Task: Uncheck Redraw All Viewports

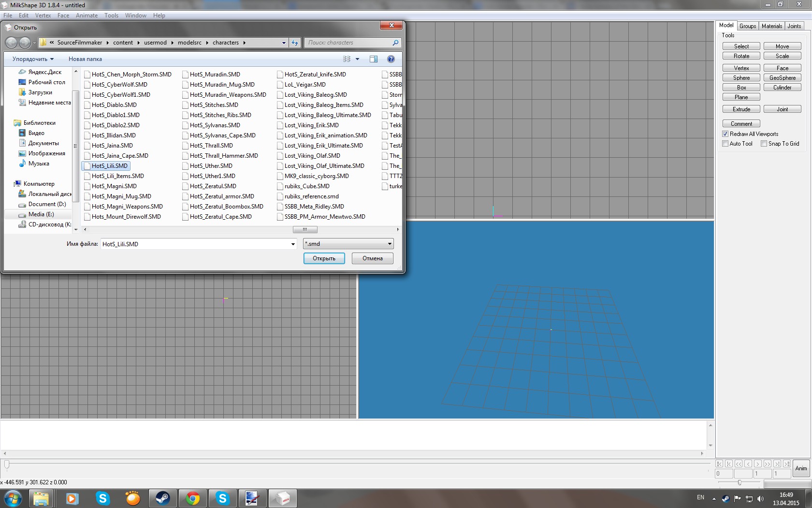Action: pos(725,134)
